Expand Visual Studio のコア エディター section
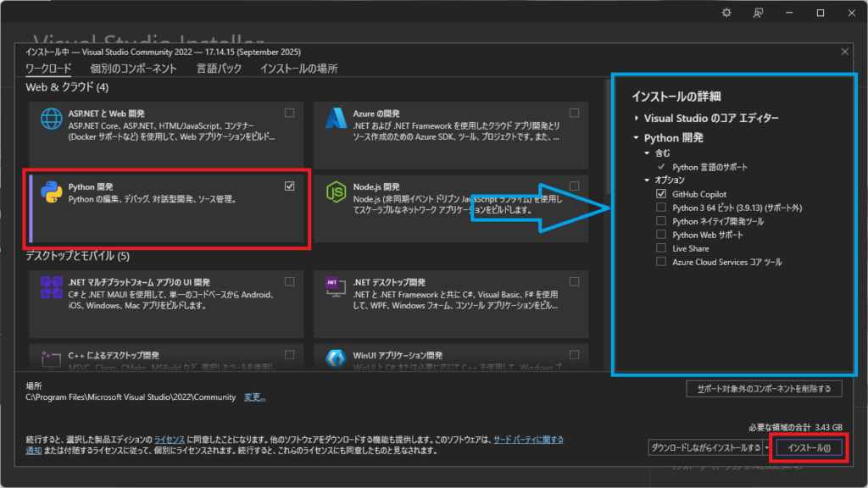The height and width of the screenshot is (488, 868). (637, 119)
